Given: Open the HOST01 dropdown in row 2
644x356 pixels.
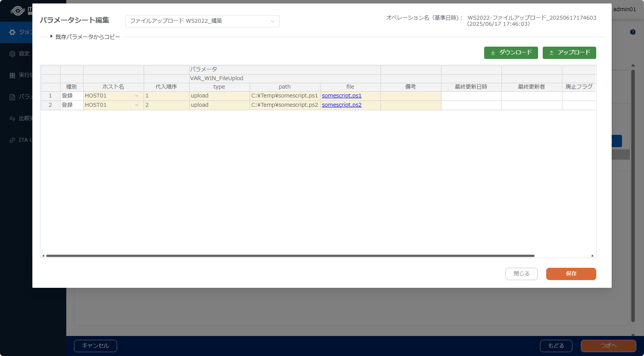Looking at the screenshot, I should point(137,105).
